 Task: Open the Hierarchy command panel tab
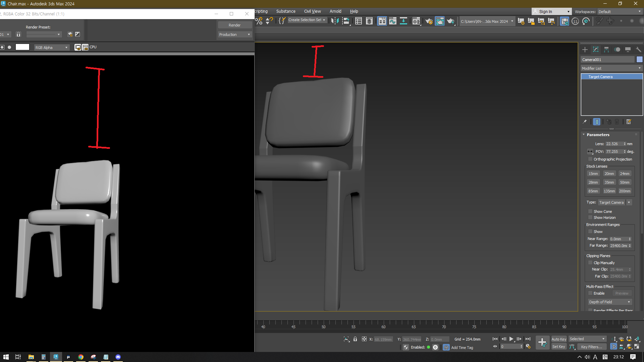[606, 50]
